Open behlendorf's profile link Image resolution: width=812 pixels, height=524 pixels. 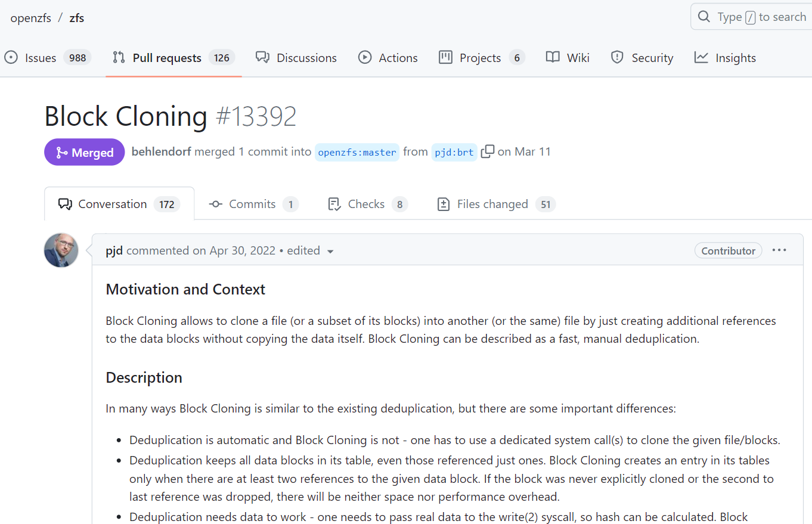click(x=162, y=151)
